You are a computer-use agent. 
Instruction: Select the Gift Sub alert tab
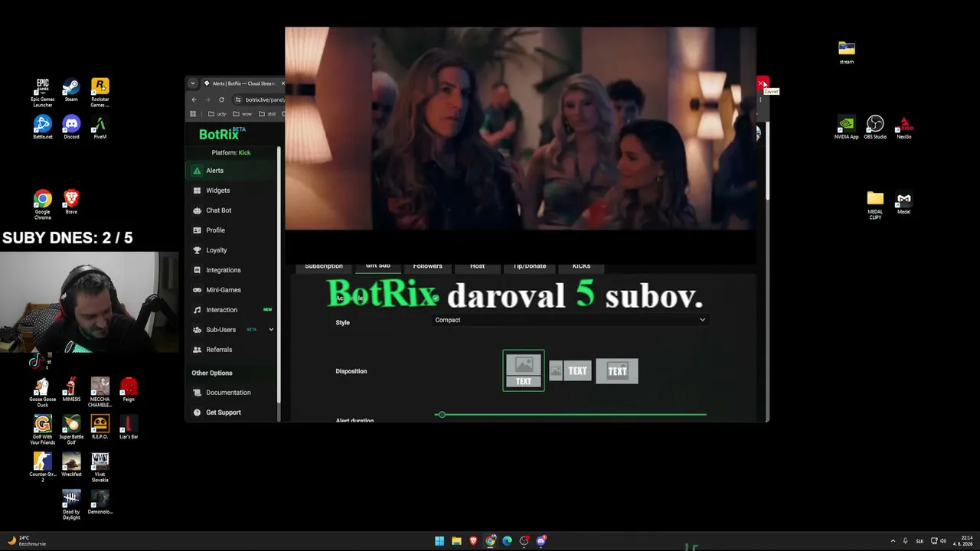[x=377, y=266]
